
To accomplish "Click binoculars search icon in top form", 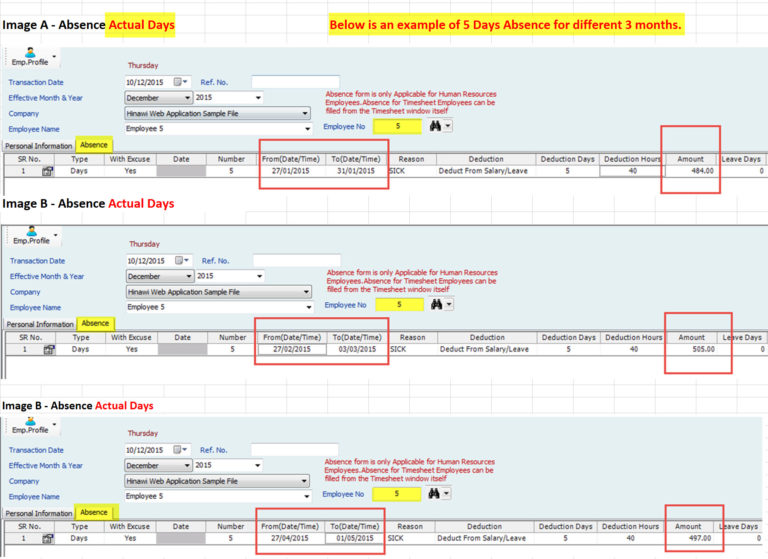I will [434, 126].
